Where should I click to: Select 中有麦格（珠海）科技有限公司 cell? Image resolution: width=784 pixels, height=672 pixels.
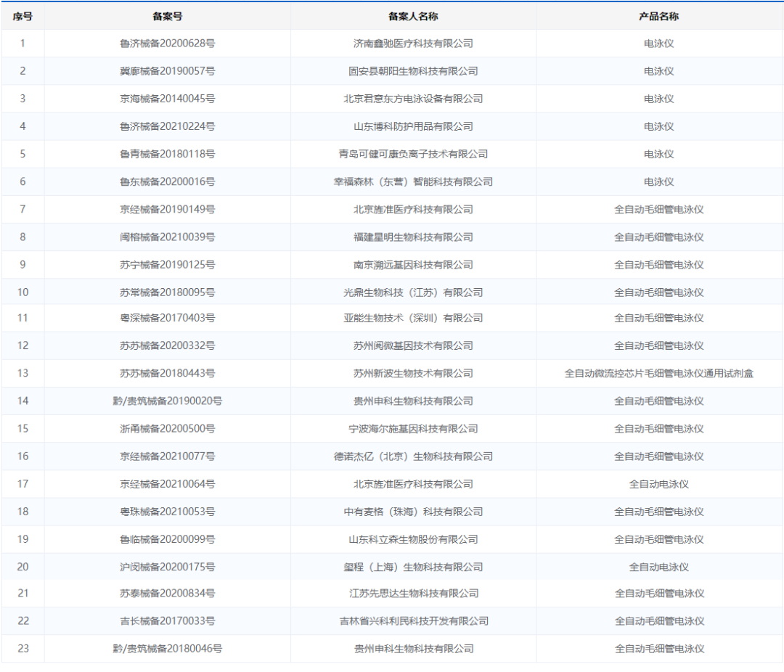(413, 512)
